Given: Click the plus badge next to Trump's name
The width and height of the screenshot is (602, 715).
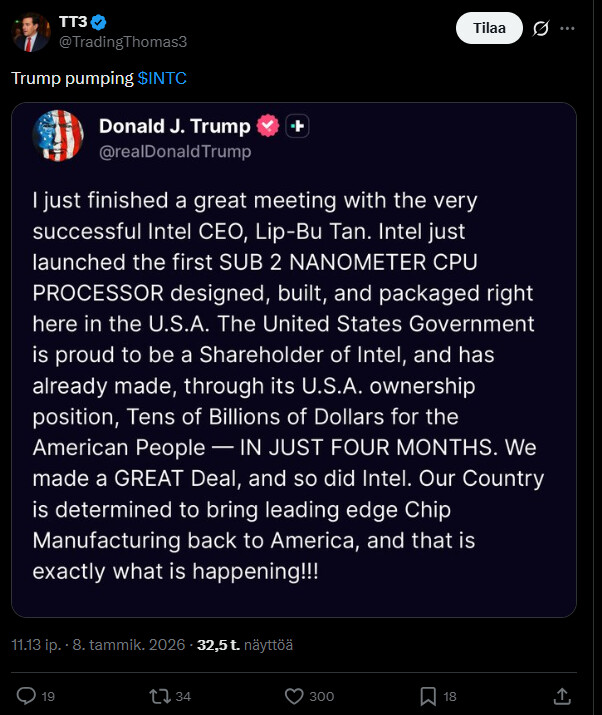Looking at the screenshot, I should (296, 126).
